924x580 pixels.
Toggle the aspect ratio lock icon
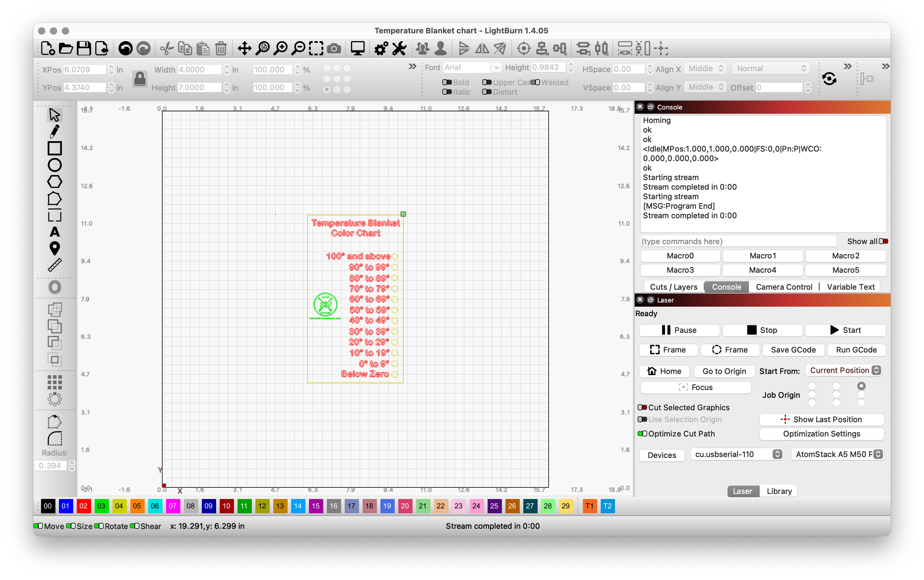[140, 79]
